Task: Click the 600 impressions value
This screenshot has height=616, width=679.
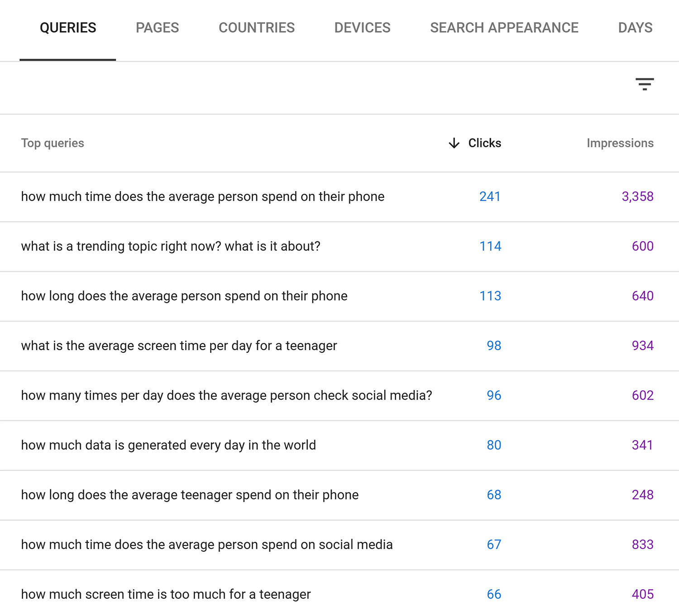Action: coord(643,246)
